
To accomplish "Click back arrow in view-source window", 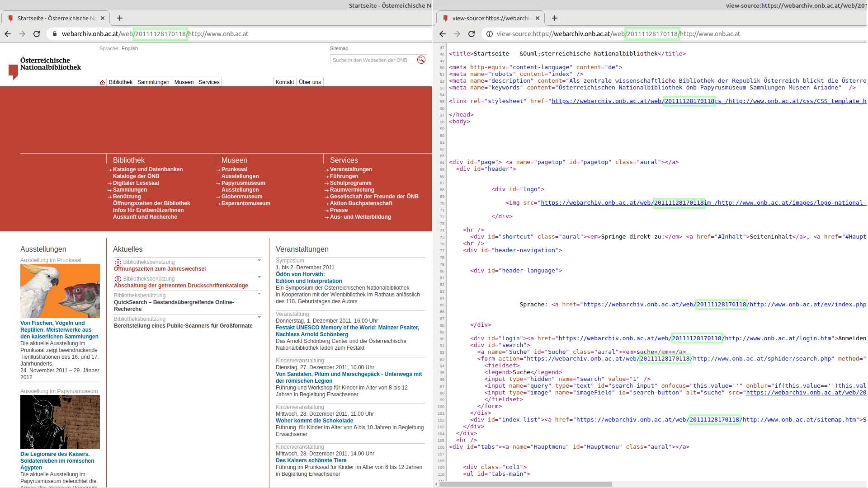I will pyautogui.click(x=443, y=34).
